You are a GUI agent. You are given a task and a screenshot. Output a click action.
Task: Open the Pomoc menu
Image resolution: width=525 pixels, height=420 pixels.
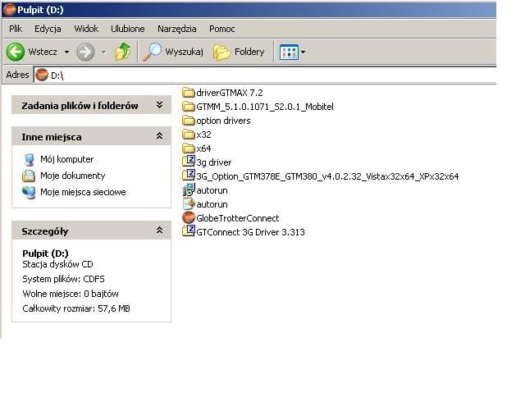tap(222, 29)
